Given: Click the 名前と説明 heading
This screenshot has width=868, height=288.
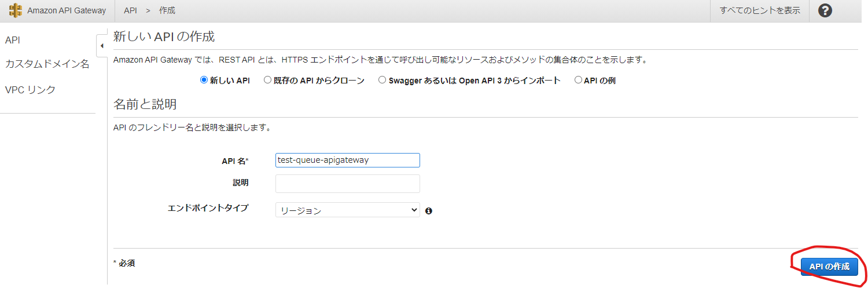Looking at the screenshot, I should pyautogui.click(x=145, y=105).
